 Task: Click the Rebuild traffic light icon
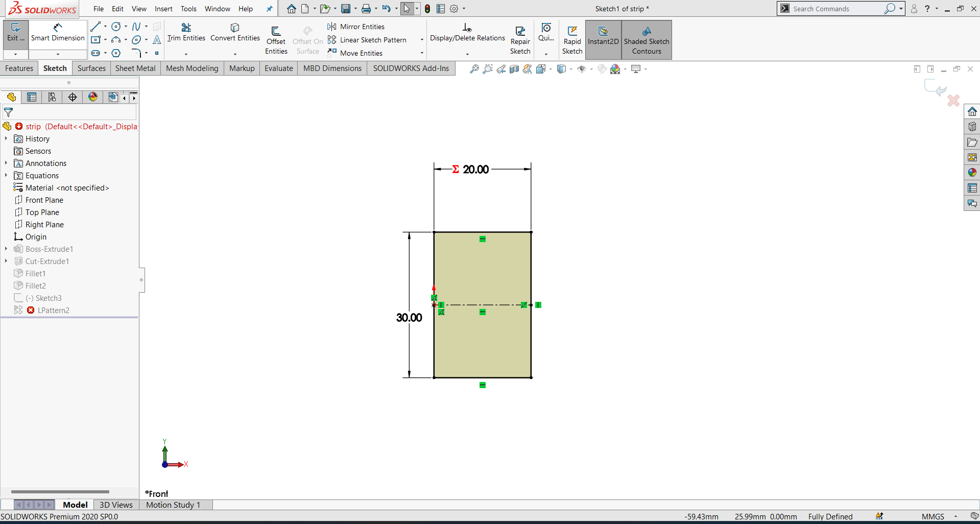tap(427, 9)
